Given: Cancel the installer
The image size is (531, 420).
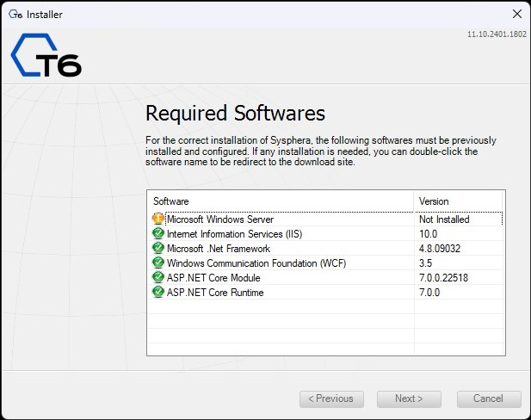Looking at the screenshot, I should point(489,399).
